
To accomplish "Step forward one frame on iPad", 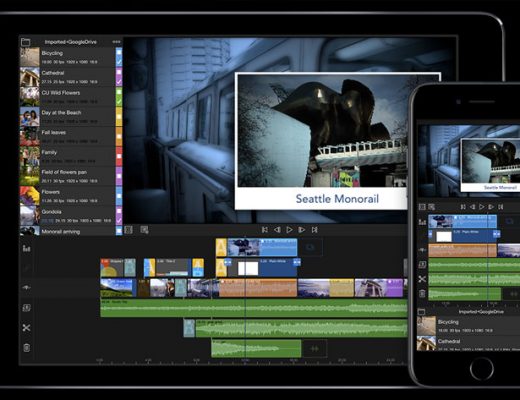I will (302, 230).
